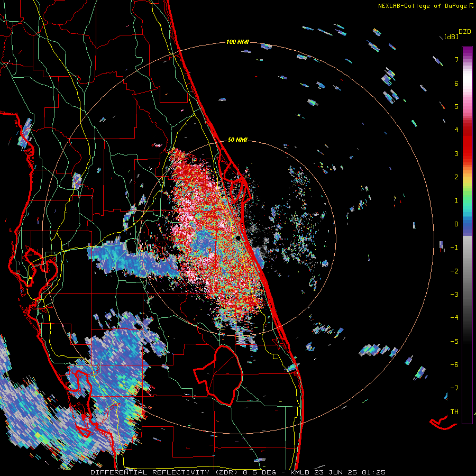Click the 5 value on color scale
This screenshot has height=476, width=476.
click(456, 106)
